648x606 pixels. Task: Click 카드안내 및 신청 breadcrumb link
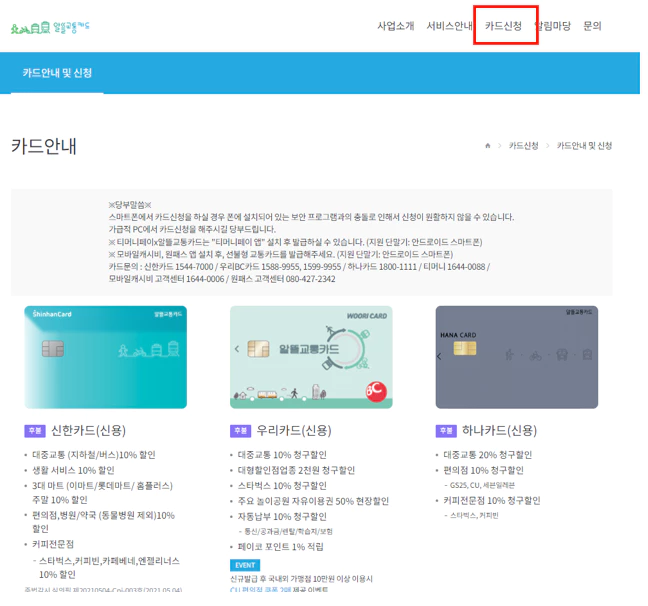(584, 146)
